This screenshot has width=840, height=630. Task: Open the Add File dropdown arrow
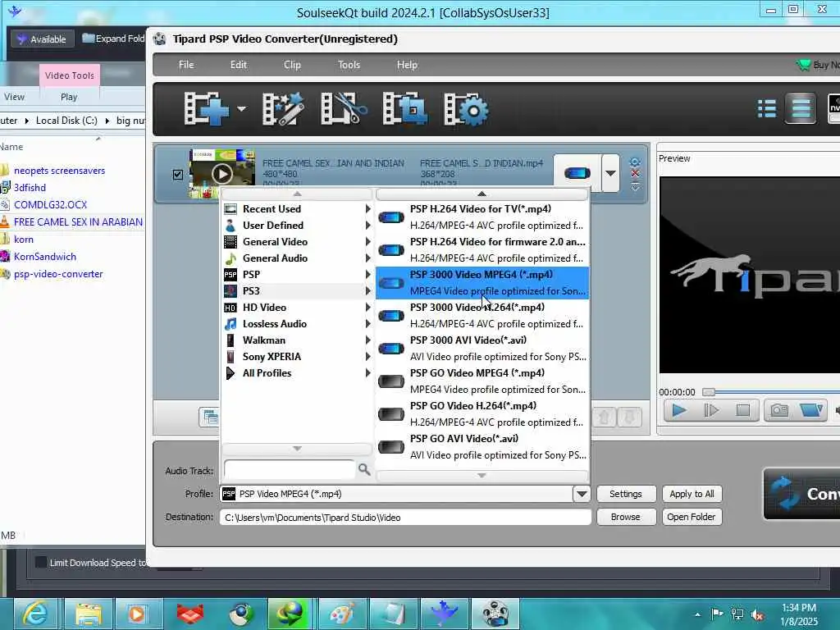tap(242, 109)
